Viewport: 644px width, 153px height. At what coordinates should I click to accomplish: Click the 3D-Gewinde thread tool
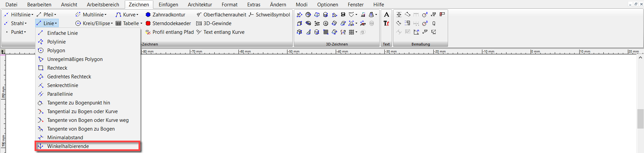214,23
